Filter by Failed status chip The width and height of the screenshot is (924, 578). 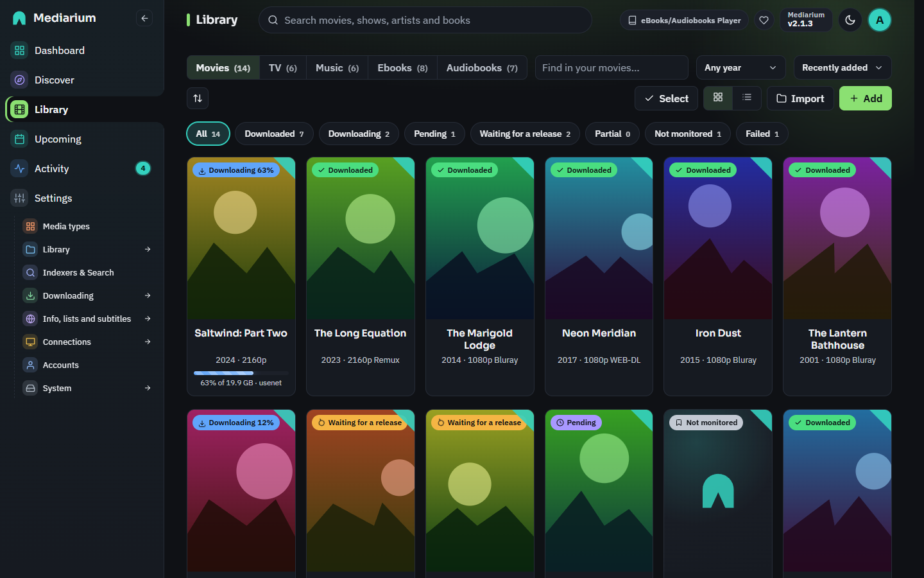pos(762,134)
